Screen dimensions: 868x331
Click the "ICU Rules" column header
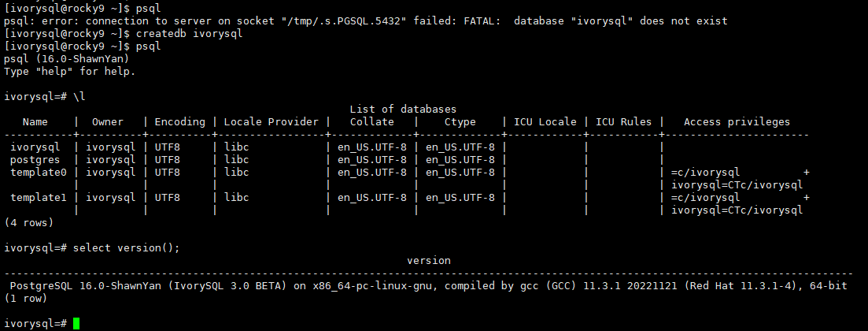pyautogui.click(x=624, y=122)
